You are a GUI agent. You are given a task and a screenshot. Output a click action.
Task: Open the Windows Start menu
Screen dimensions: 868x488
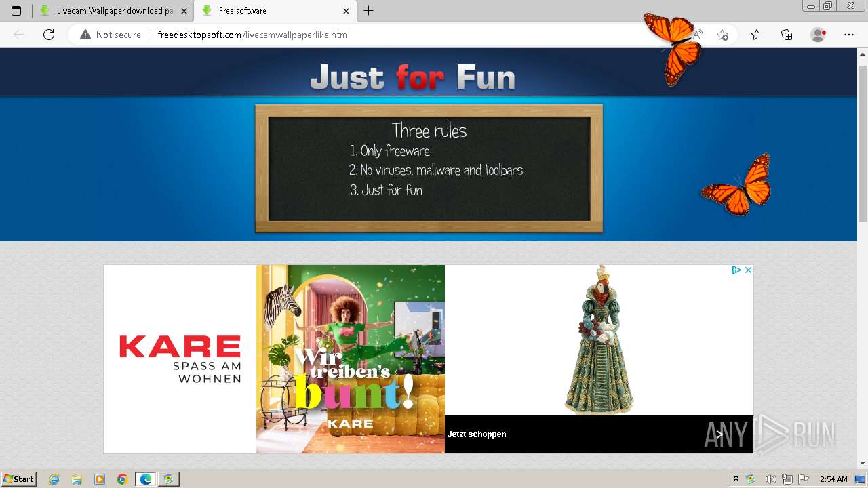pos(19,479)
